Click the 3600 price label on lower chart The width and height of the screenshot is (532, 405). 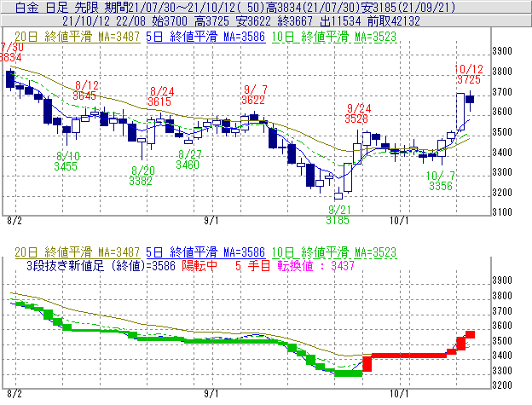point(502,326)
